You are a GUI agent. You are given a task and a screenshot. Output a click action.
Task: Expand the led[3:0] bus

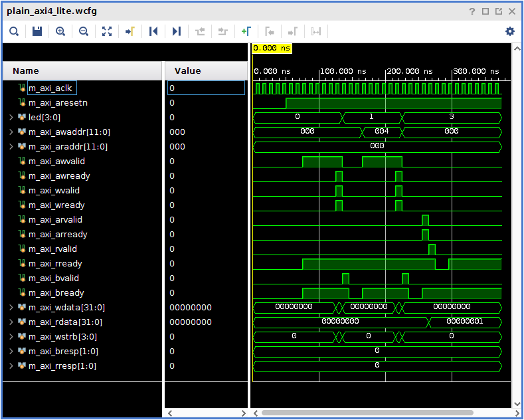coord(11,118)
